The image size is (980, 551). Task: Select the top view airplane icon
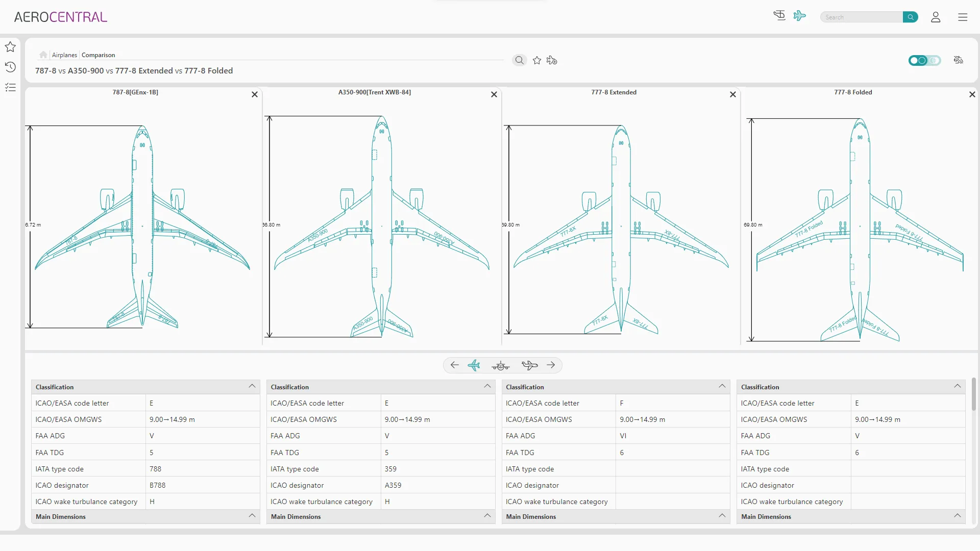click(x=474, y=365)
